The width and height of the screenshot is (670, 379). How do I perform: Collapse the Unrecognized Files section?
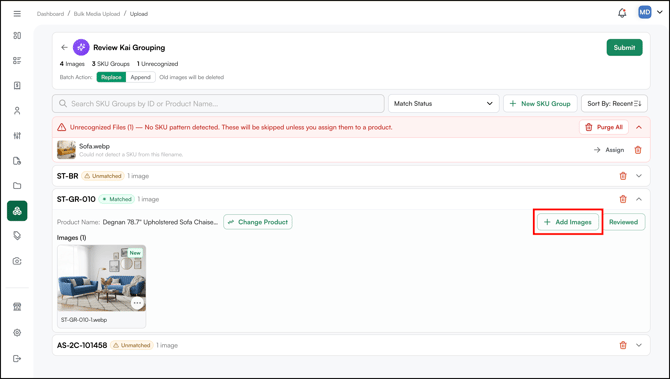pos(639,127)
